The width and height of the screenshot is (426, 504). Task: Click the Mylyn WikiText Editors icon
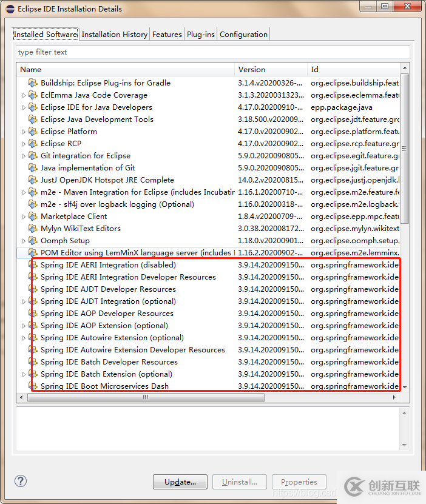coord(33,229)
